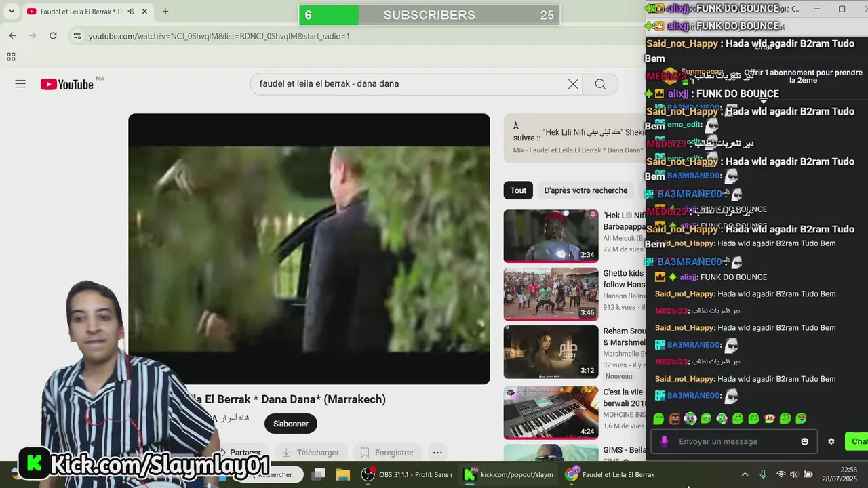This screenshot has width=868, height=488.
Task: Click the S'abonner button
Action: pos(291,424)
